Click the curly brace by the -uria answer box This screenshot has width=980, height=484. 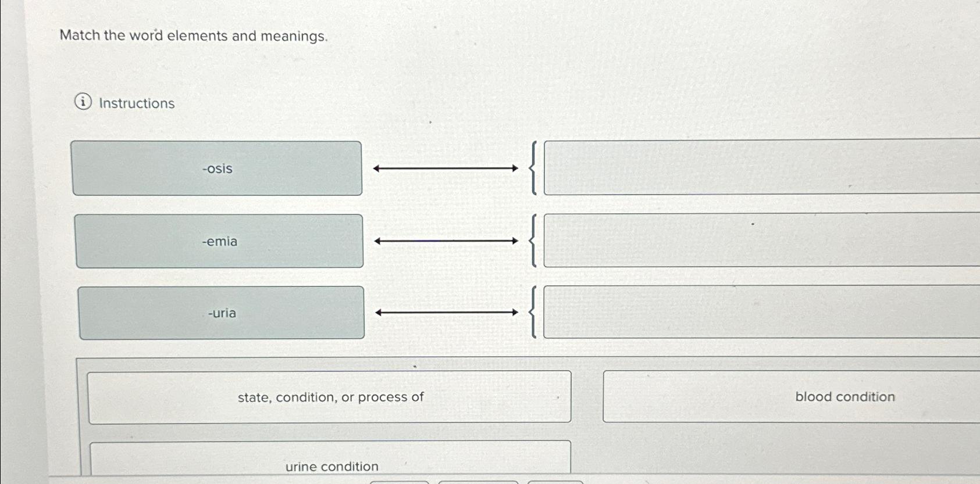533,312
